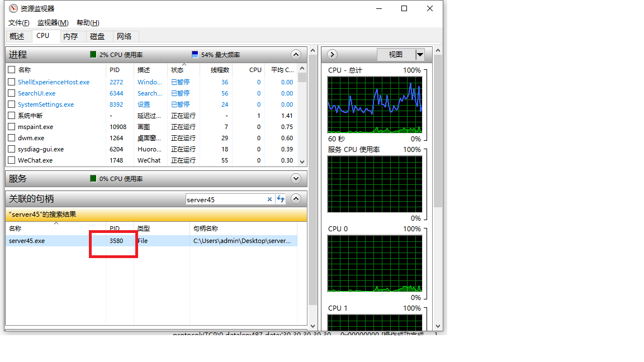The height and width of the screenshot is (362, 644).
Task: Sort processes by 描述 column header
Action: (x=144, y=70)
